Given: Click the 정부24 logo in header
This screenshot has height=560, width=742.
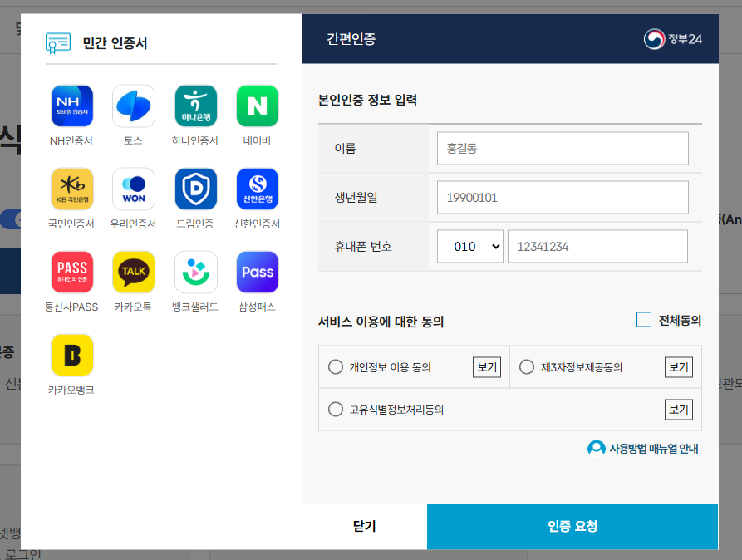Looking at the screenshot, I should coord(672,39).
